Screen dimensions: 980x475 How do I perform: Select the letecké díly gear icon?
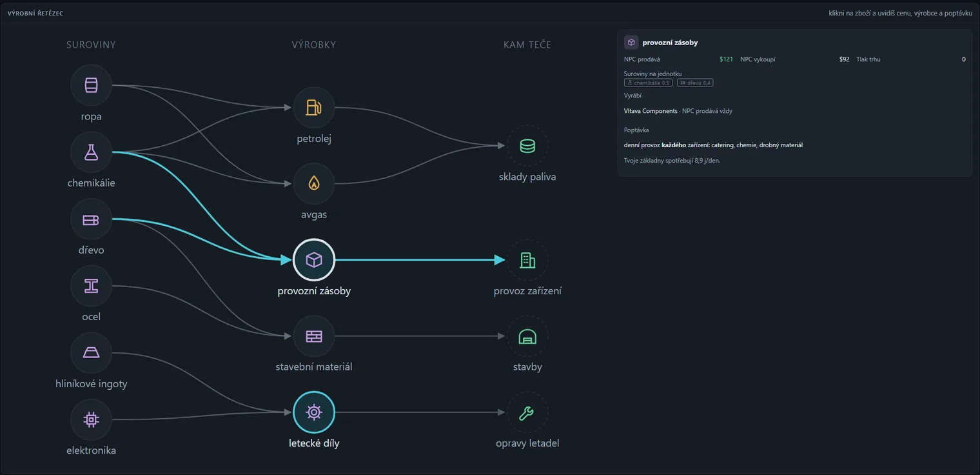[313, 412]
